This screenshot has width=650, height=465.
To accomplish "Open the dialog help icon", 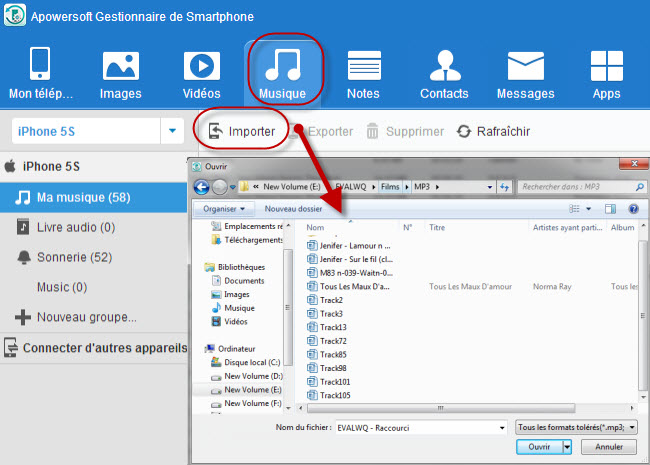I will pos(633,209).
